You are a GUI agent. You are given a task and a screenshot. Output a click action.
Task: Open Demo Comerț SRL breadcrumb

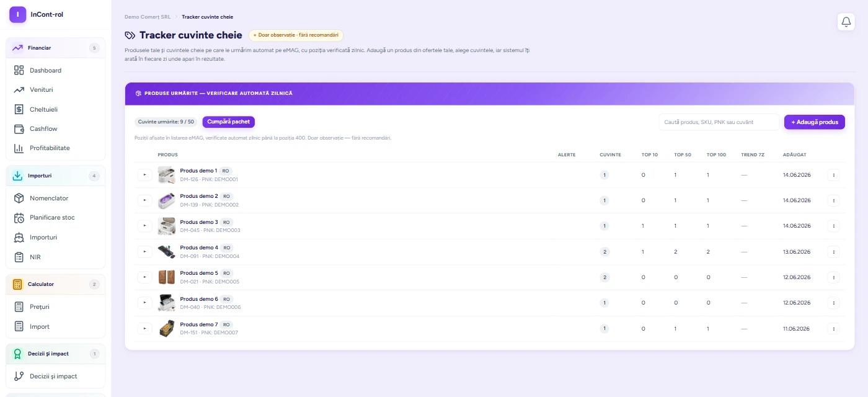[x=148, y=17]
